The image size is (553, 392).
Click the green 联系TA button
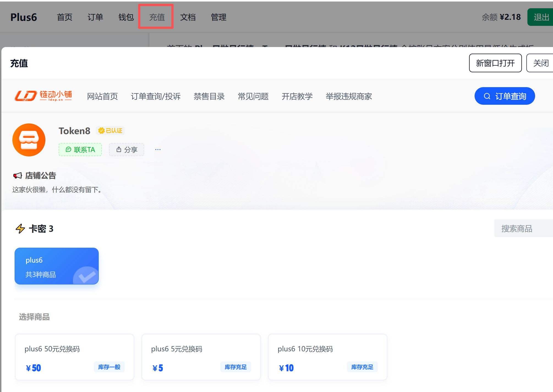(80, 150)
